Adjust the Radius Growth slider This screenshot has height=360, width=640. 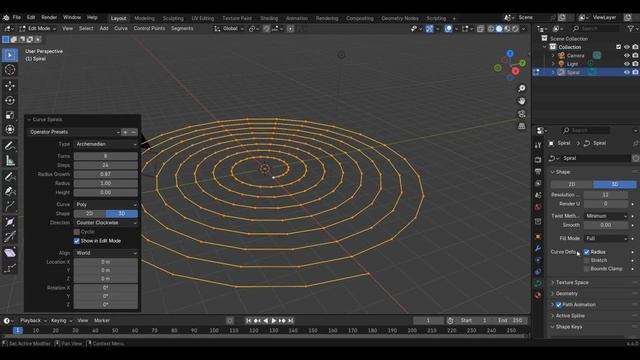(106, 174)
